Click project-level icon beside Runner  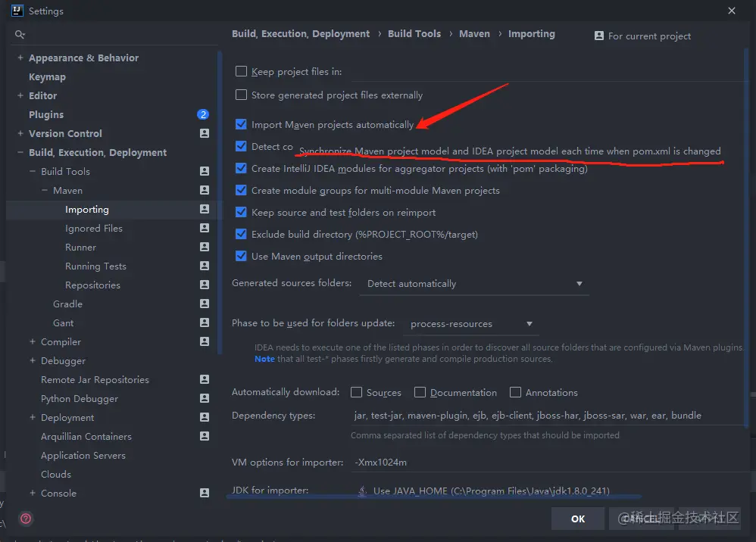pos(205,247)
